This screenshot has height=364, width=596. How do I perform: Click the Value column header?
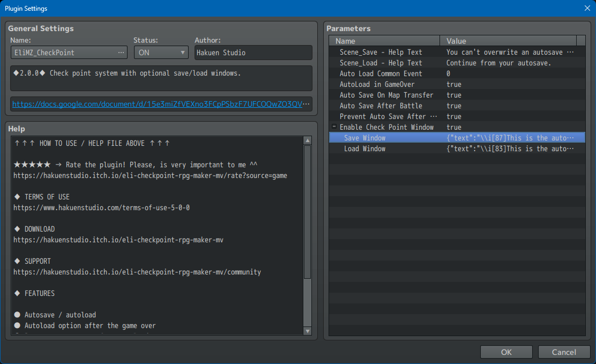pyautogui.click(x=508, y=41)
